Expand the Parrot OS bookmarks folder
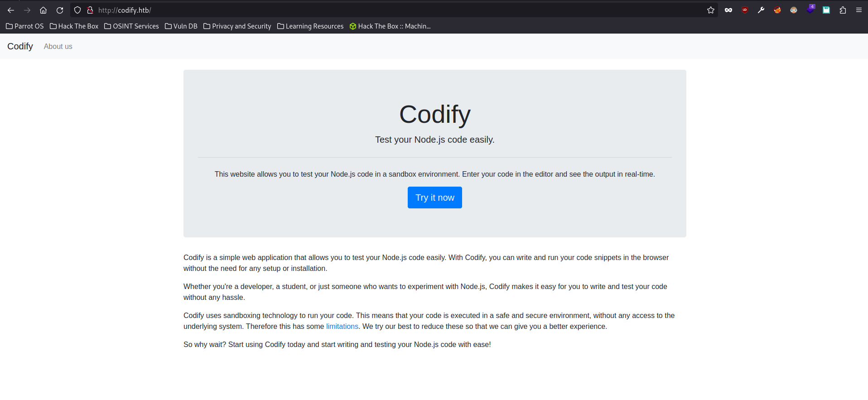Image resolution: width=868 pixels, height=400 pixels. (x=25, y=26)
